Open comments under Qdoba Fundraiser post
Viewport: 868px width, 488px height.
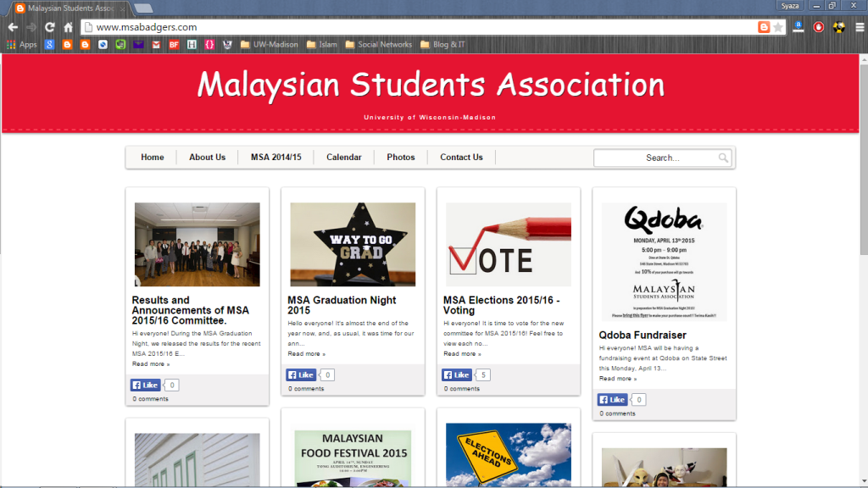coord(617,413)
